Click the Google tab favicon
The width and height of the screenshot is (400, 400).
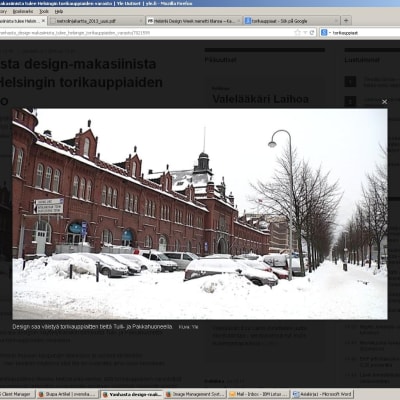[x=248, y=21]
